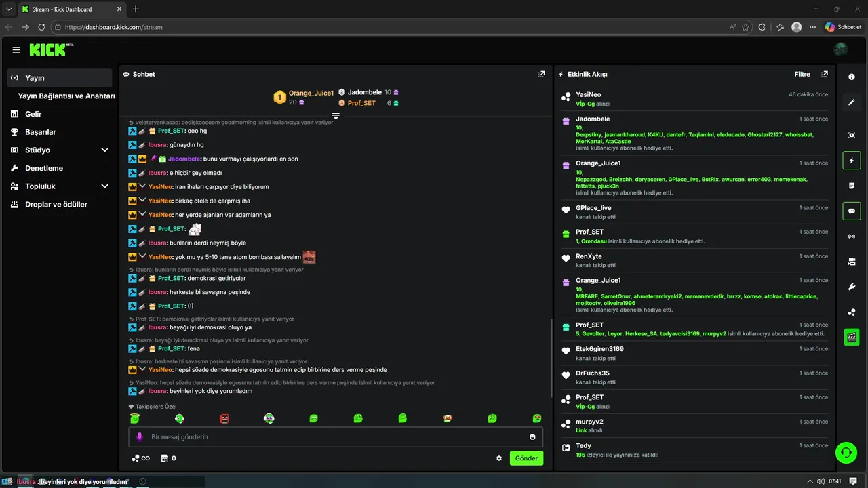The height and width of the screenshot is (488, 868).
Task: Focus the Bir mesaj gönderin input
Action: [337, 436]
